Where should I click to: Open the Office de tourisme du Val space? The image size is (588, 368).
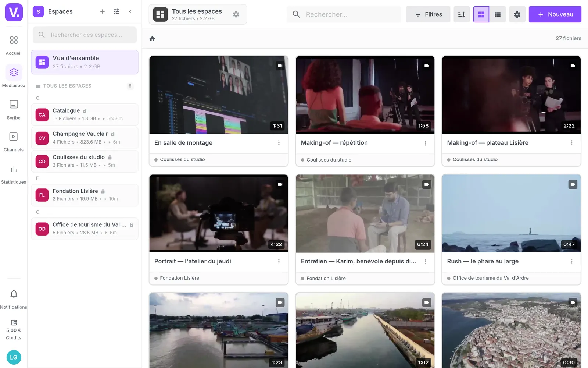pyautogui.click(x=85, y=229)
